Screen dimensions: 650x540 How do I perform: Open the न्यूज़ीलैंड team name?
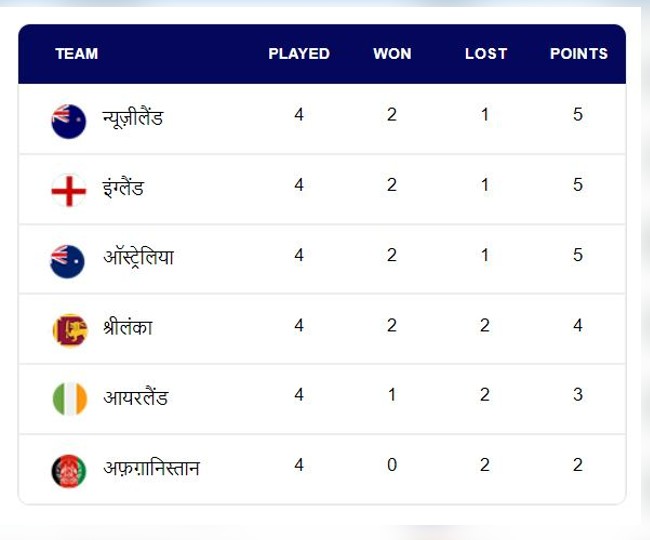coord(133,119)
